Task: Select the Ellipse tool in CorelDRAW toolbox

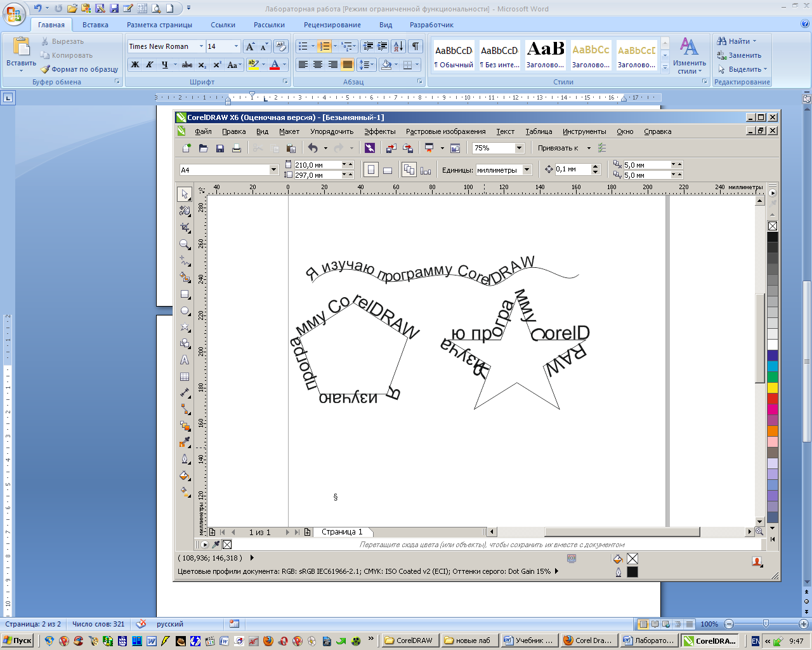Action: [185, 311]
